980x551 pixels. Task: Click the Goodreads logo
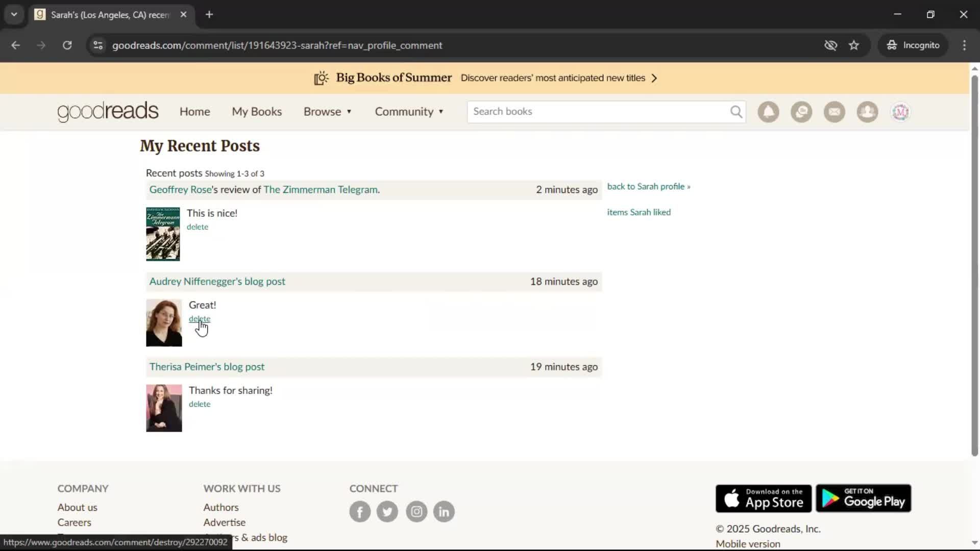(x=108, y=112)
